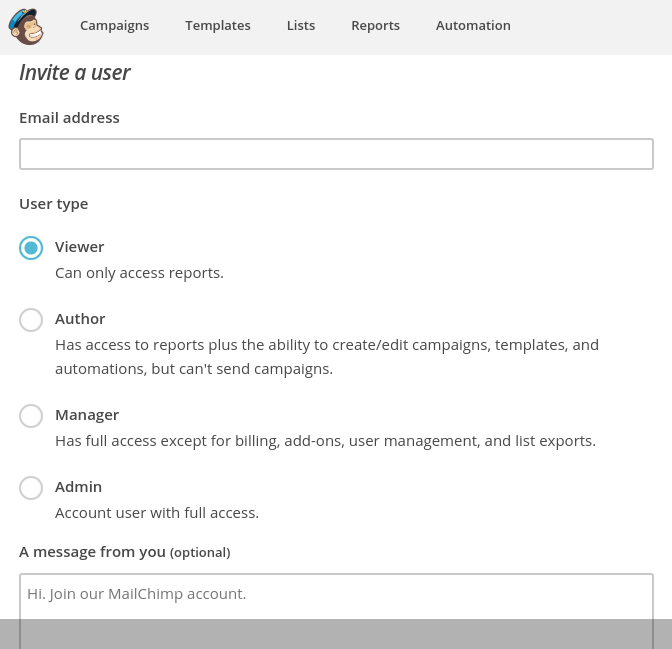Select the Manager radio button

tap(31, 416)
